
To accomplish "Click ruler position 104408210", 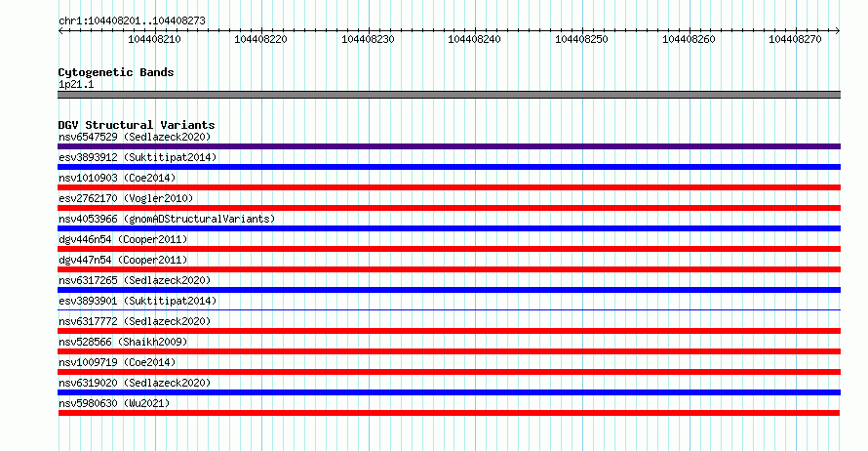I will (154, 39).
